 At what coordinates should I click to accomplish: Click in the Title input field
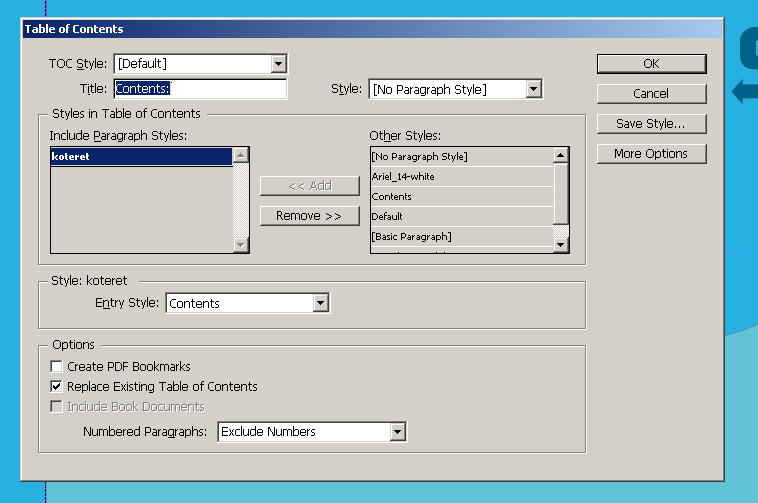pyautogui.click(x=201, y=89)
